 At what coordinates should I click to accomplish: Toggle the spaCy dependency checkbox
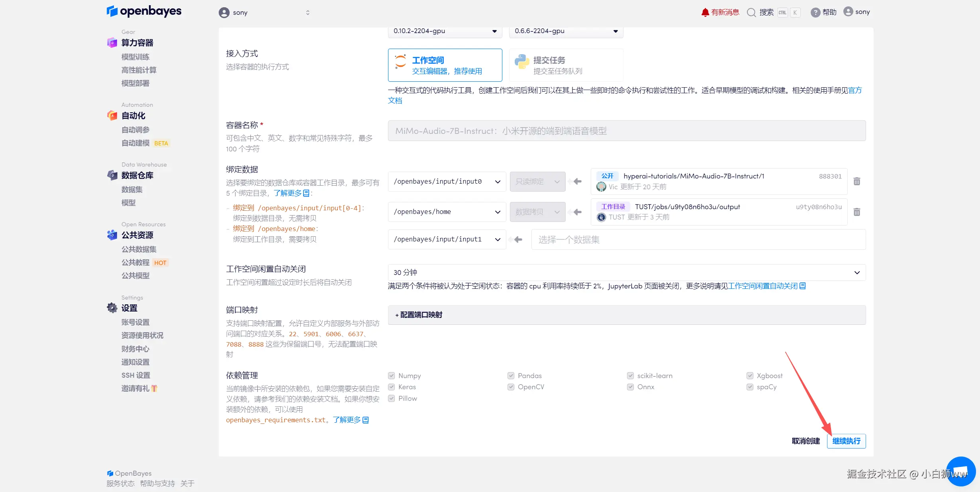(x=750, y=387)
